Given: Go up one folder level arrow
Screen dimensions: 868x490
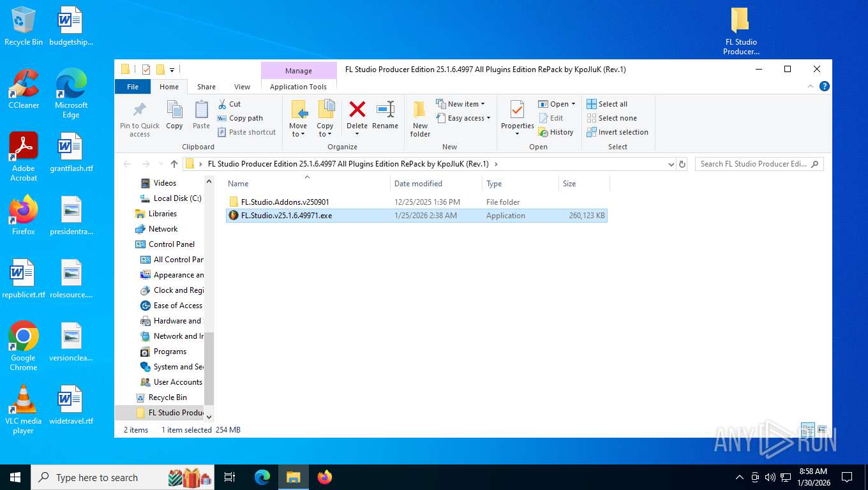Looking at the screenshot, I should coord(174,164).
